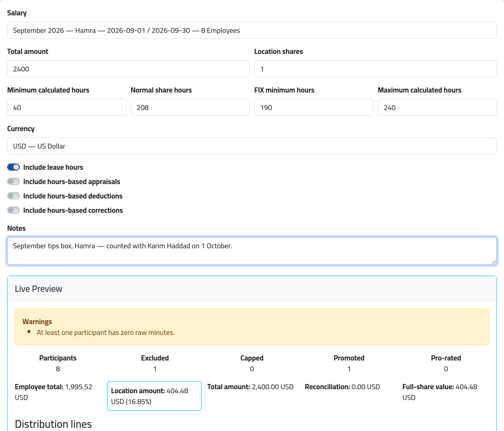504x431 pixels.
Task: Click the Promoted count label
Action: [349, 358]
